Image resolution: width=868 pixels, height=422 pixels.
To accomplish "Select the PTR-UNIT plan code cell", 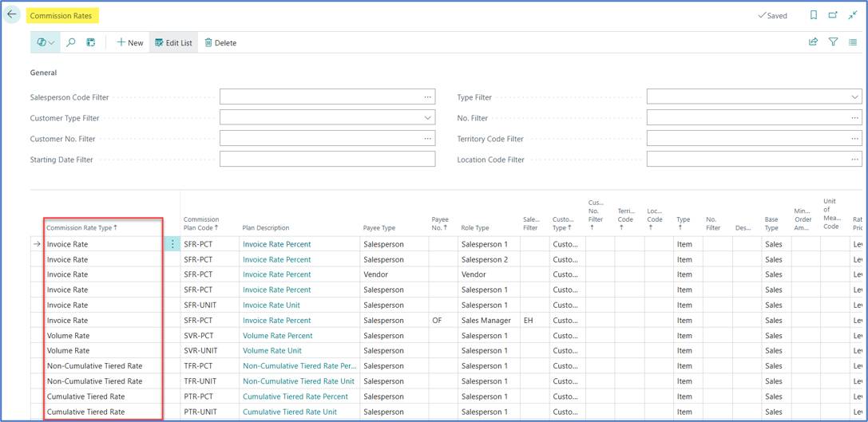I will [x=210, y=412].
